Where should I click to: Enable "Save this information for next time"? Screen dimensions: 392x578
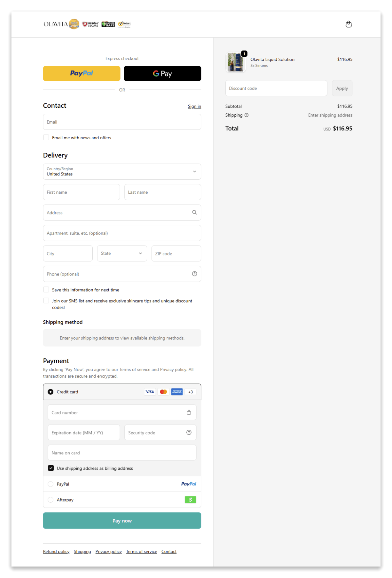click(x=46, y=289)
